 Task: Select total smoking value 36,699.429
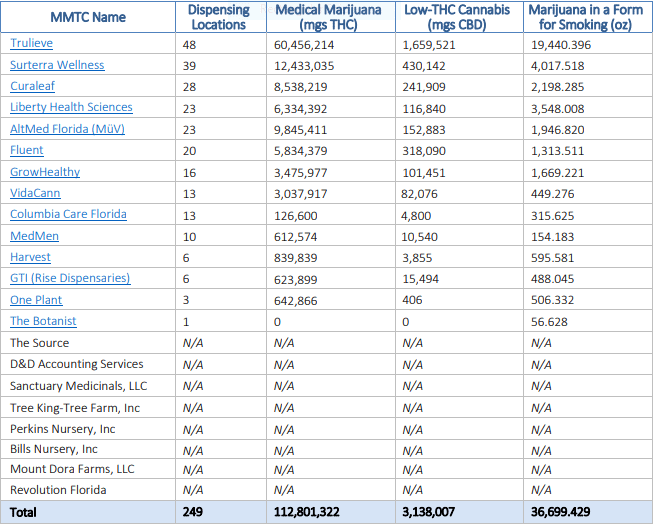click(561, 512)
